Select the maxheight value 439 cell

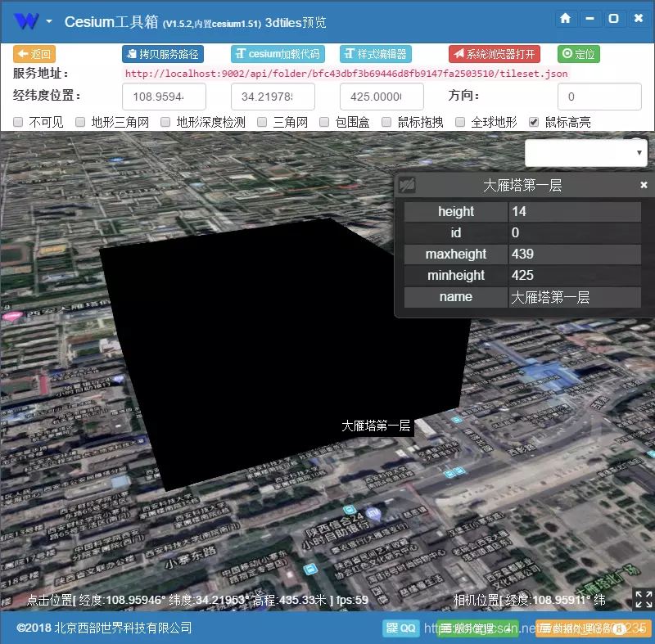575,254
